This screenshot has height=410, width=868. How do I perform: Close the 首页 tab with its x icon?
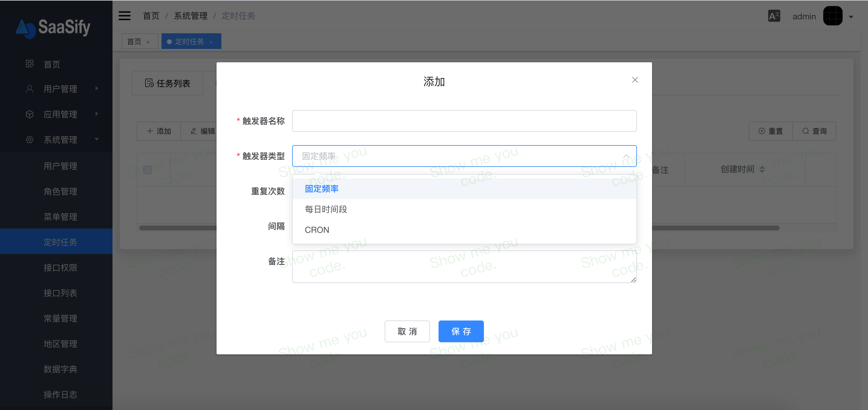148,42
